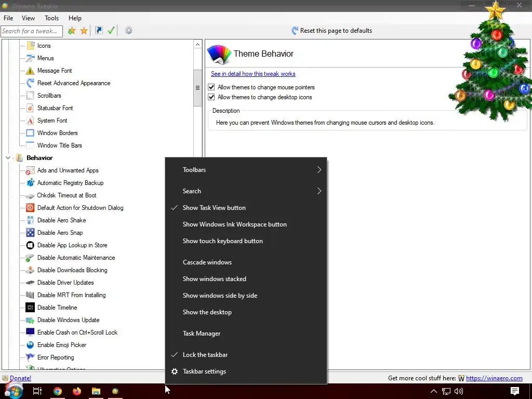Click the Message Font warning icon
Viewport: 532px width, 399px height.
pos(30,71)
